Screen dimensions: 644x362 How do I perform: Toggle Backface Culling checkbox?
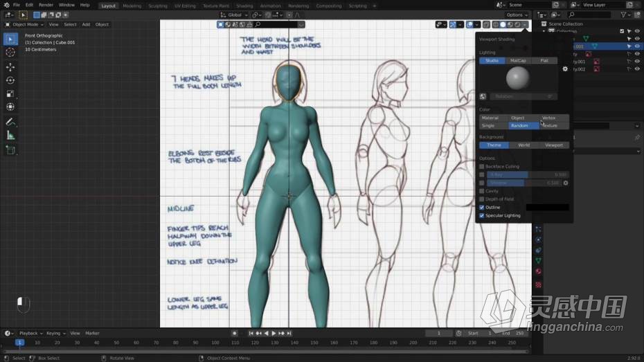click(482, 167)
